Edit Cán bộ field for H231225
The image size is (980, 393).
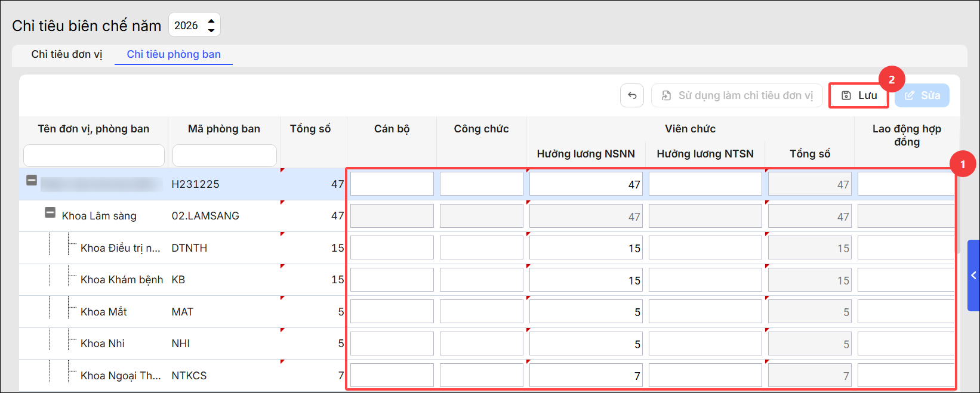pos(392,184)
